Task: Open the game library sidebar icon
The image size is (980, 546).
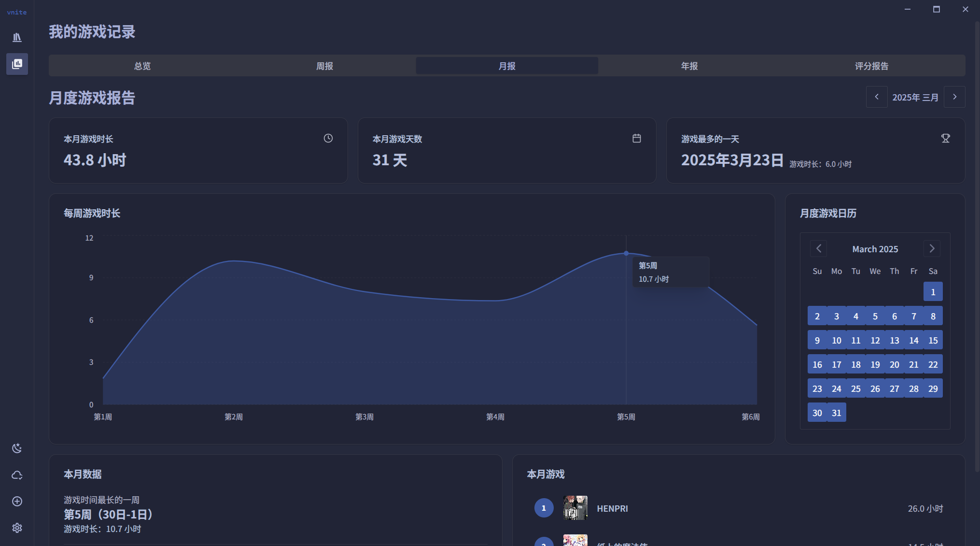Action: 17,37
